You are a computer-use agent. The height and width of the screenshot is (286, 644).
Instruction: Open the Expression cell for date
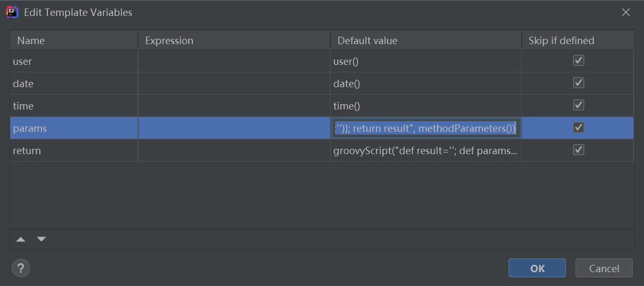(x=234, y=83)
